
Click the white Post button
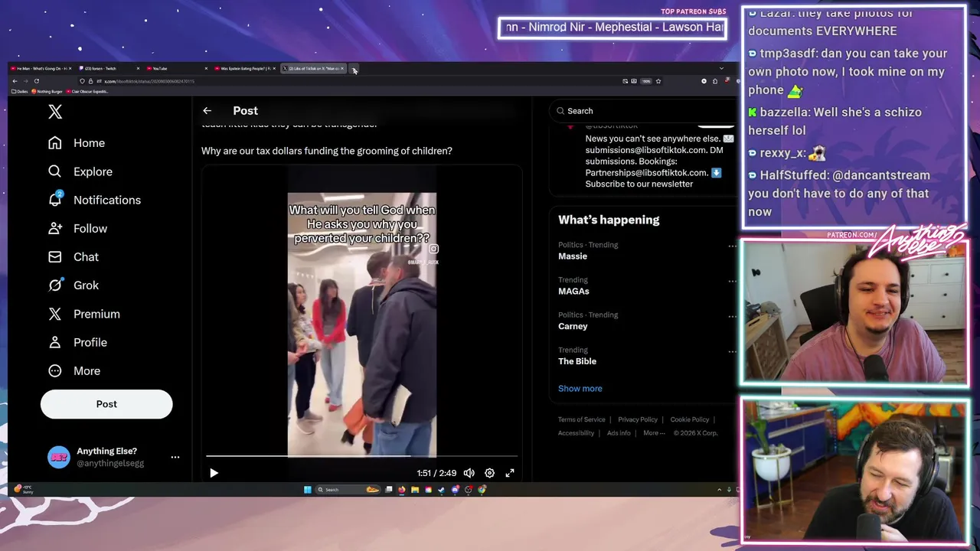pyautogui.click(x=106, y=404)
